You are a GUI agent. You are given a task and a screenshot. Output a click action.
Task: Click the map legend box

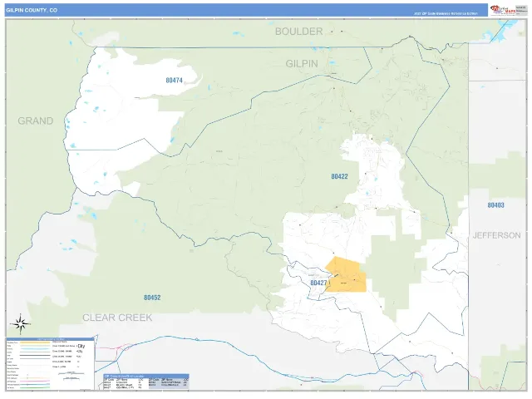point(50,364)
